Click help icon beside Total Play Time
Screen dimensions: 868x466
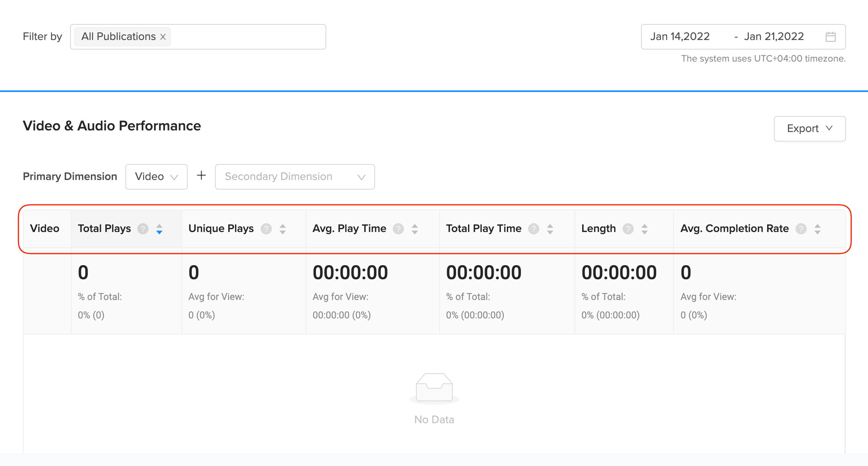(534, 229)
